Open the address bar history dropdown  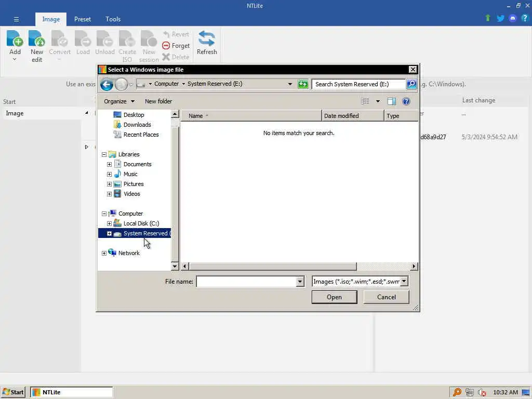[x=290, y=84]
